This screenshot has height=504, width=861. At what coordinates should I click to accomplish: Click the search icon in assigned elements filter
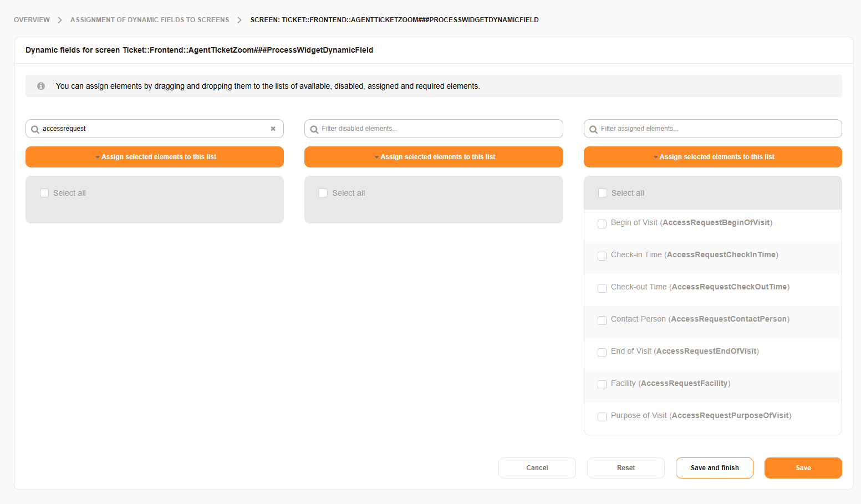(593, 129)
